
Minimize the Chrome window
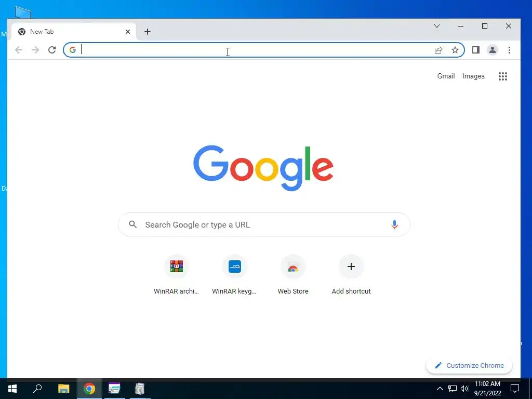[461, 26]
